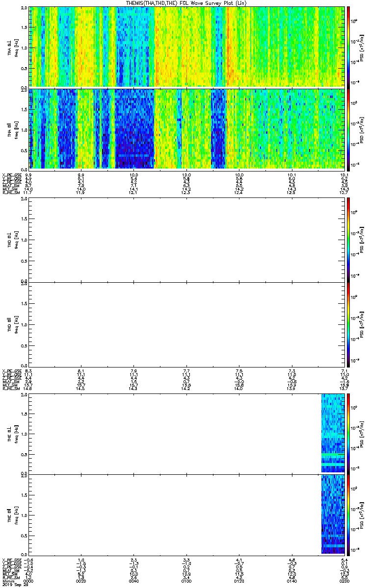The image size is (368, 588).
Task: Click the THE B-perpendicular spectrogram data strip
Action: click(x=333, y=434)
